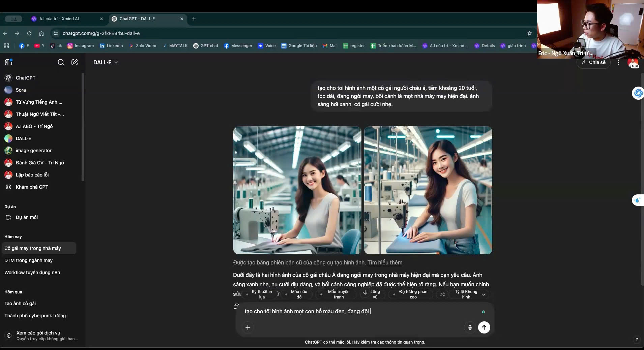Open the three-dot options menu
This screenshot has width=644, height=350.
pyautogui.click(x=618, y=62)
